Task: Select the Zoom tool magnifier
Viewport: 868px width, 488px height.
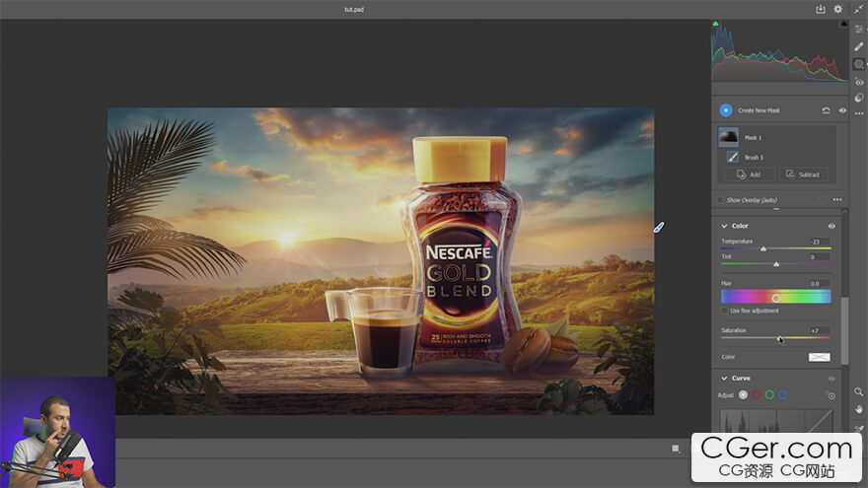Action: click(x=858, y=391)
